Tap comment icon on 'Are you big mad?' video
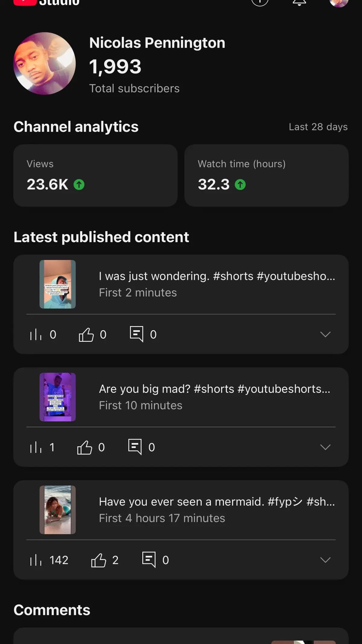Screen dimensions: 362x644 (135, 447)
